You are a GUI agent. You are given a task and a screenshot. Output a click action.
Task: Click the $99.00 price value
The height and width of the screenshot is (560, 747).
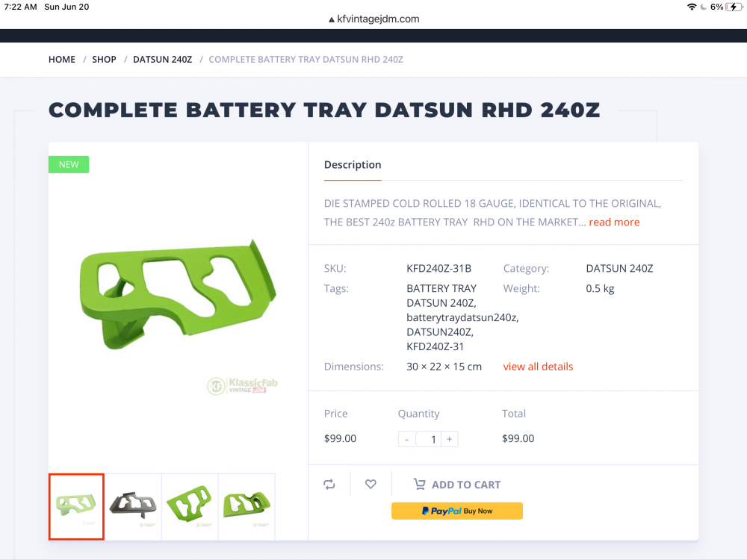[x=340, y=438]
